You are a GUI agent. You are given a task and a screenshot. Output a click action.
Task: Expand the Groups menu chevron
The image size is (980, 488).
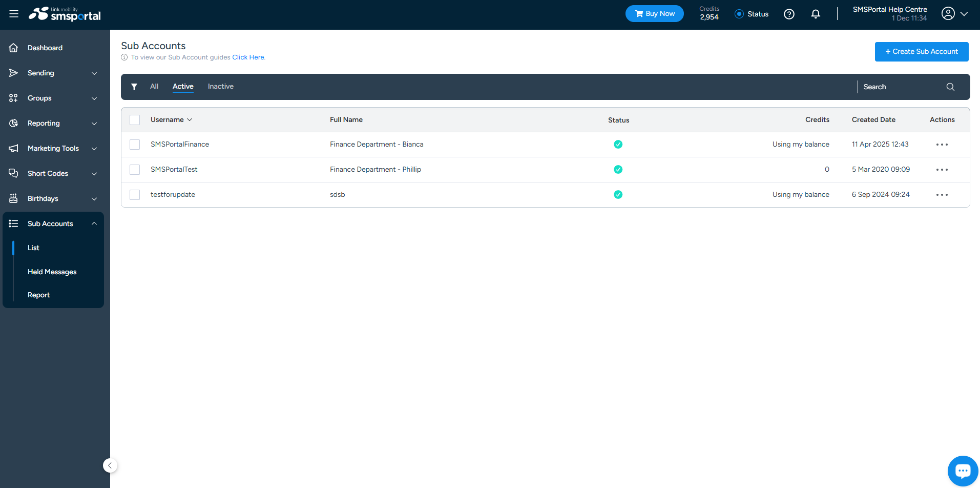pyautogui.click(x=94, y=98)
